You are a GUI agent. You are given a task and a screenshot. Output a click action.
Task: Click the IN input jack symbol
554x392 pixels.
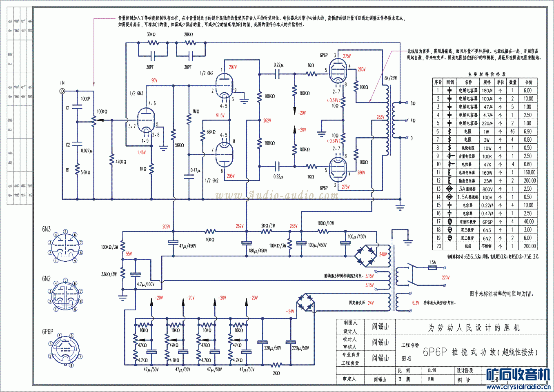point(62,91)
